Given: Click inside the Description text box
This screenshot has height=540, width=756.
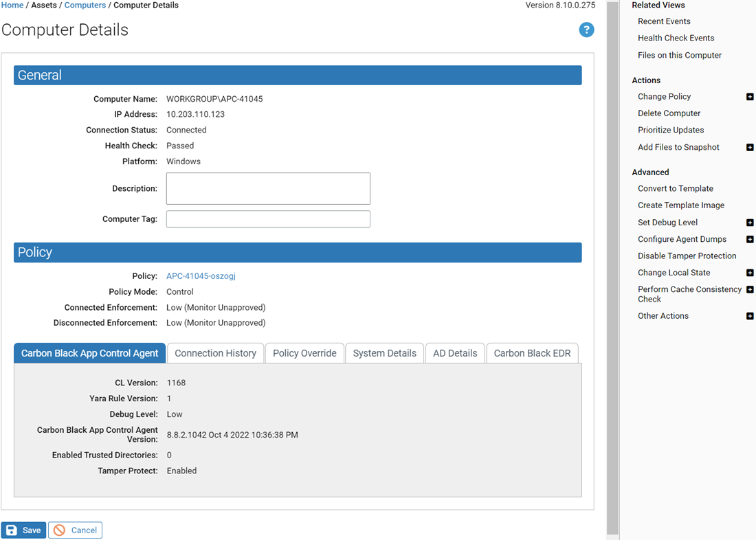Looking at the screenshot, I should (268, 188).
